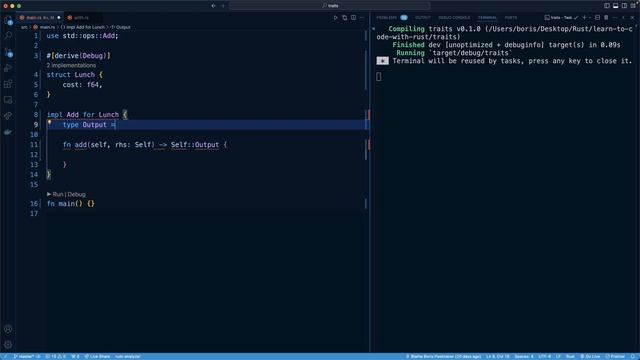
Task: Toggle the bottom panel layout button
Action: pos(616,6)
